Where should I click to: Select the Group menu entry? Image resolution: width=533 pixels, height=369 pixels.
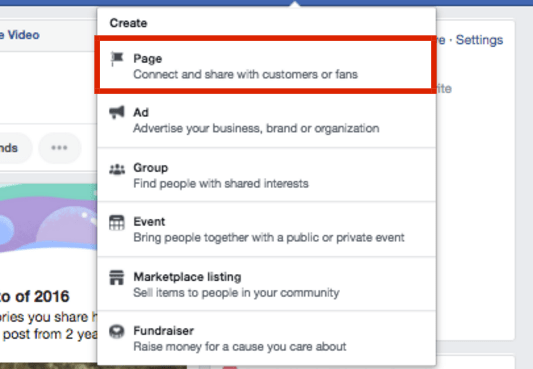(266, 175)
